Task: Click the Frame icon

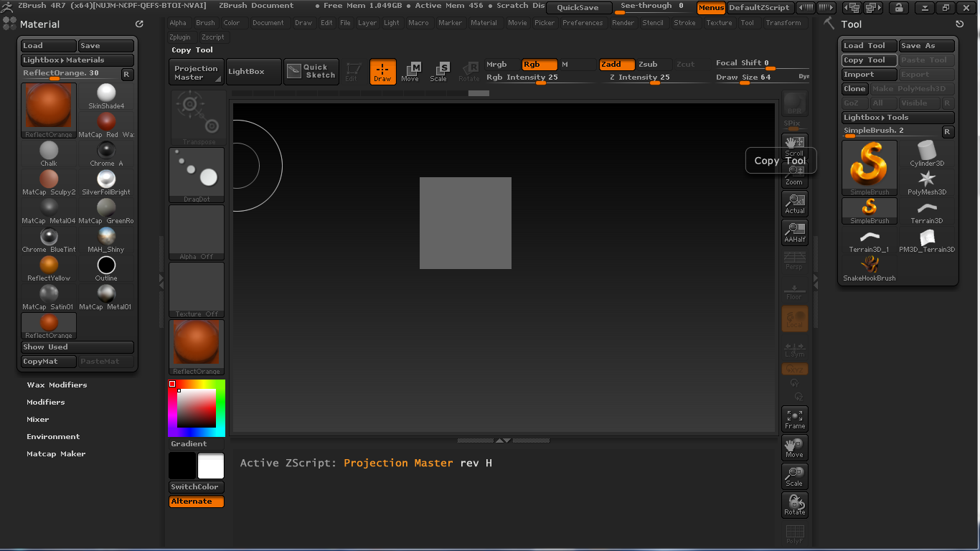Action: click(794, 418)
